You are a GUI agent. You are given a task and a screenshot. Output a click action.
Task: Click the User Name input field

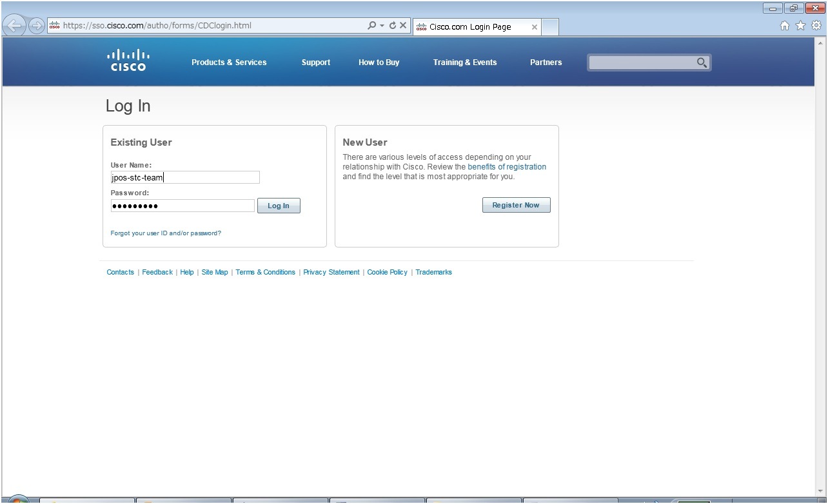185,177
